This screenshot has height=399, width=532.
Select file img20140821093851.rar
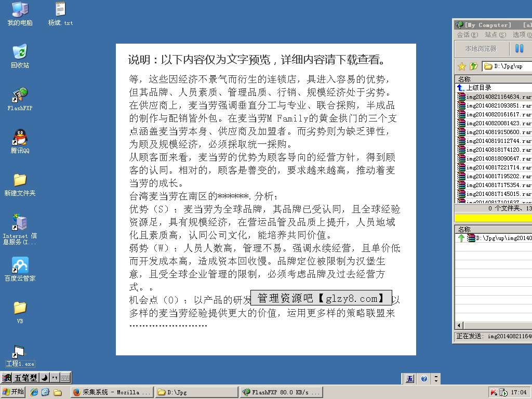pyautogui.click(x=494, y=105)
